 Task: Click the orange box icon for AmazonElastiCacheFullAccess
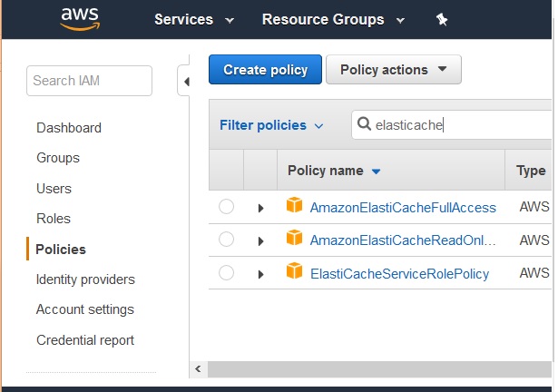tap(294, 206)
